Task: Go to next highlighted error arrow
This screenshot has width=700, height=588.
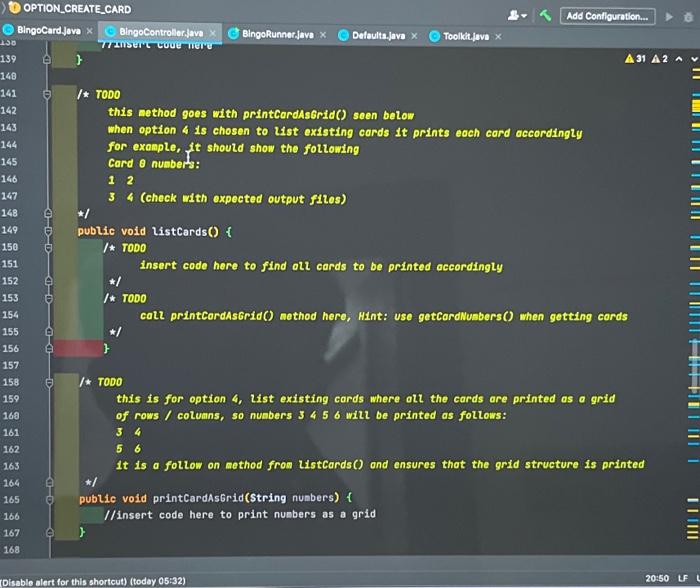Action: 694,58
